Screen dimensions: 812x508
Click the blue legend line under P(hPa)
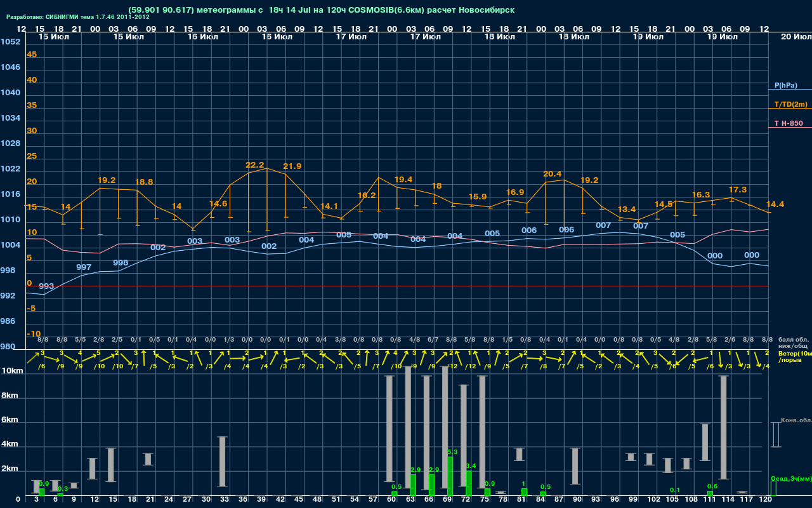pos(790,90)
